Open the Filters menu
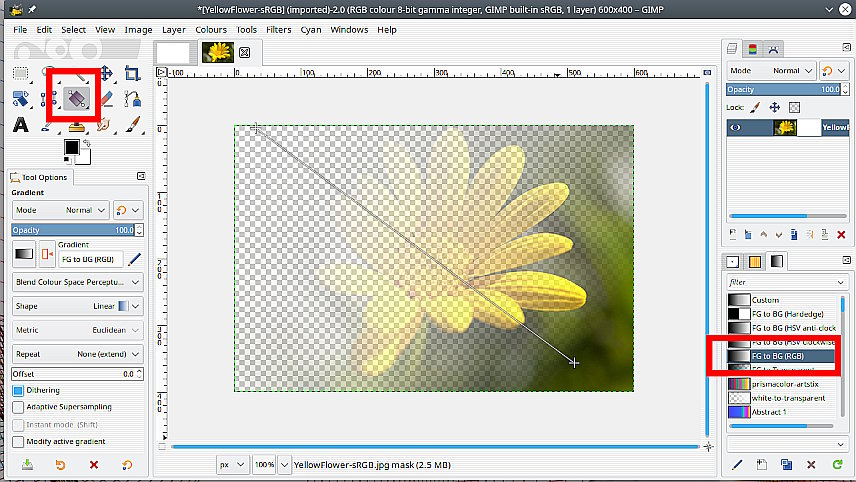856x482 pixels. (278, 30)
